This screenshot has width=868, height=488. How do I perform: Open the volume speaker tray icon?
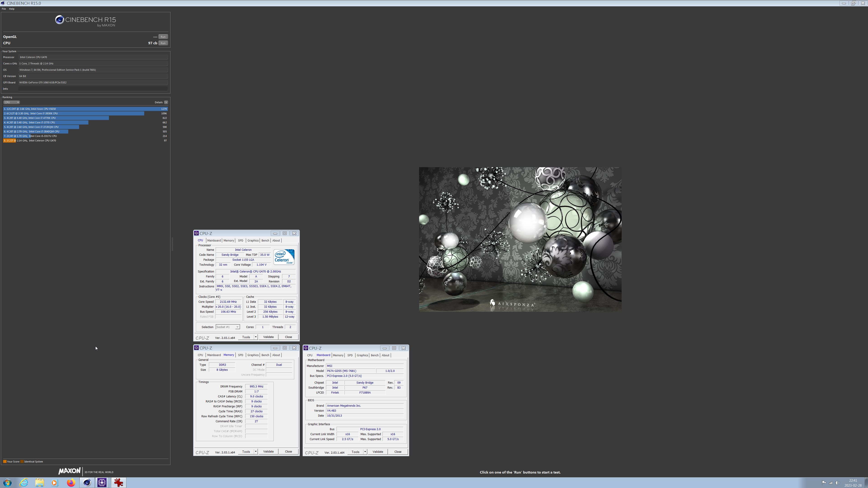coord(838,483)
